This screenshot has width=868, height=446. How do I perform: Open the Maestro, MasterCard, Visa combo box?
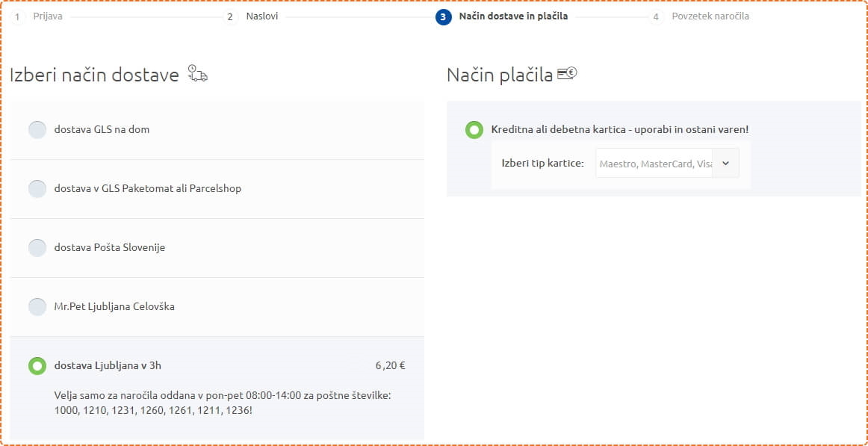[667, 164]
